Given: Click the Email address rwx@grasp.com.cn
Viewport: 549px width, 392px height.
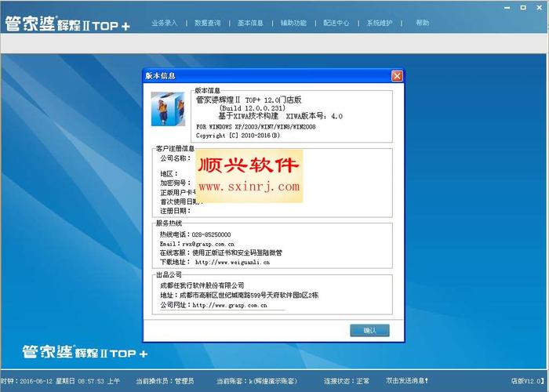Looking at the screenshot, I should (x=209, y=244).
